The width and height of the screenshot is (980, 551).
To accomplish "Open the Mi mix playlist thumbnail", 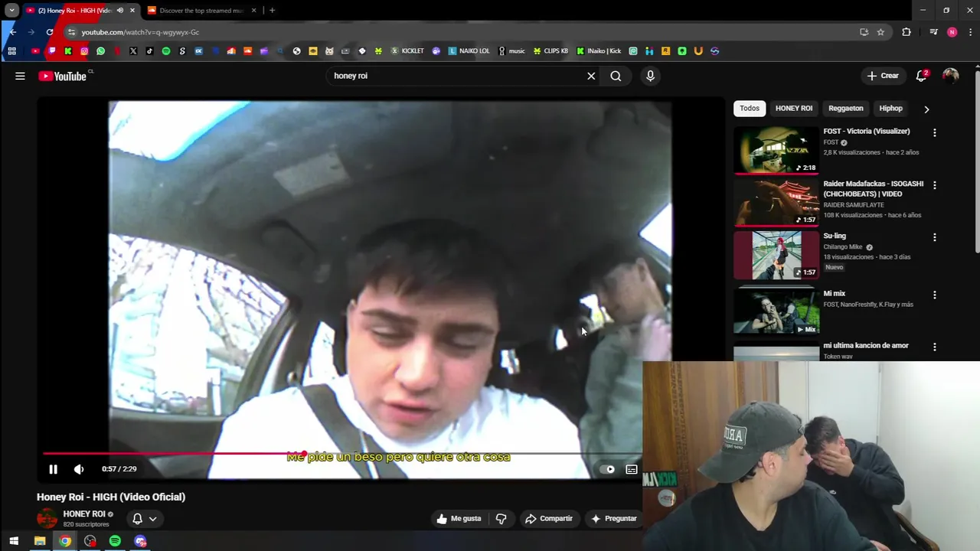I will 776,311.
